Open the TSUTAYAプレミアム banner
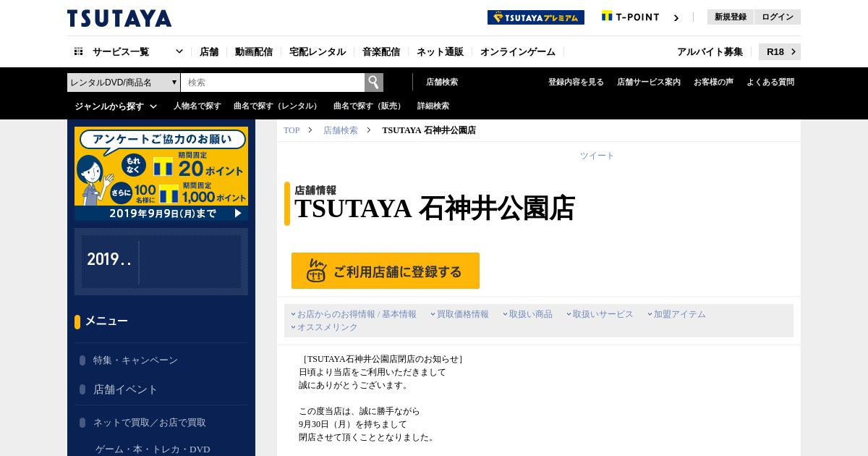Viewport: 868px width, 456px height. coord(536,17)
